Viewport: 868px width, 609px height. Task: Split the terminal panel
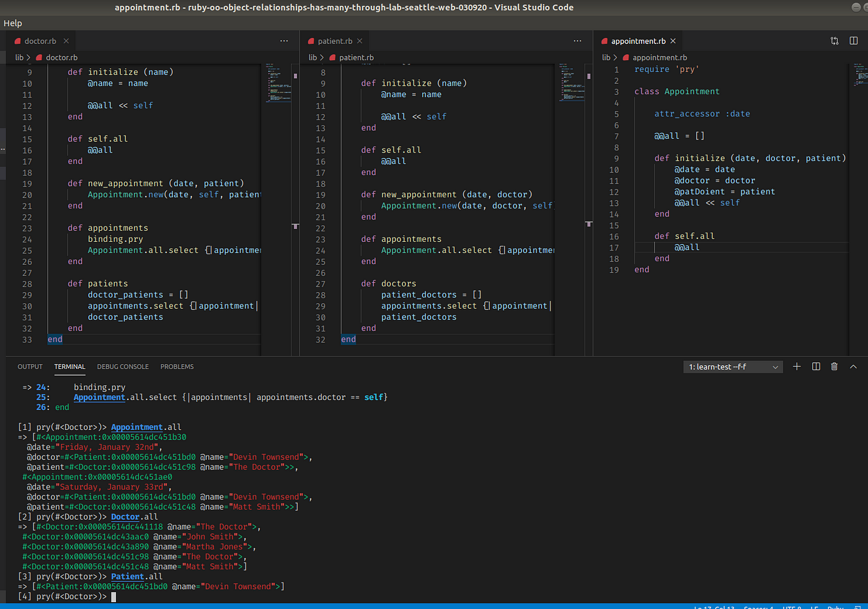(x=816, y=367)
